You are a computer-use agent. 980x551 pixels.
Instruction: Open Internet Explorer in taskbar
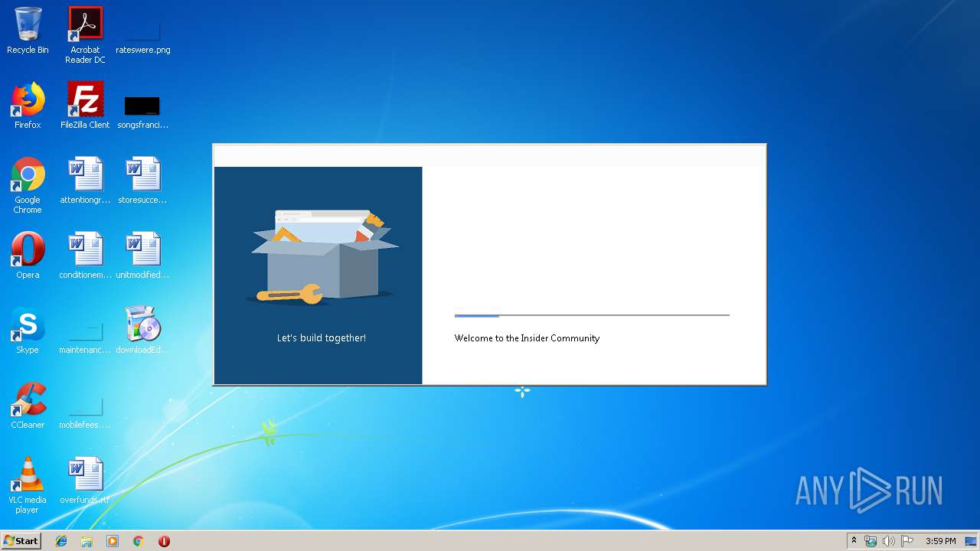tap(61, 541)
